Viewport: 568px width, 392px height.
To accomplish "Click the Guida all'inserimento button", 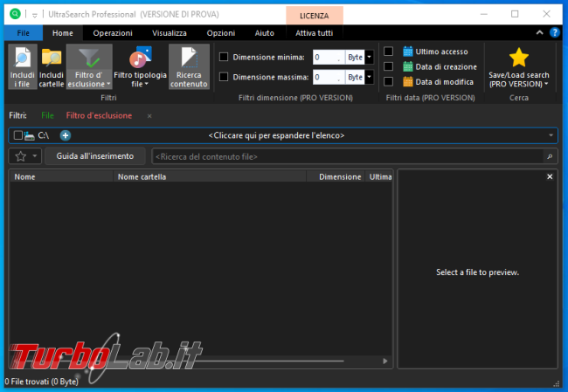I will point(95,156).
